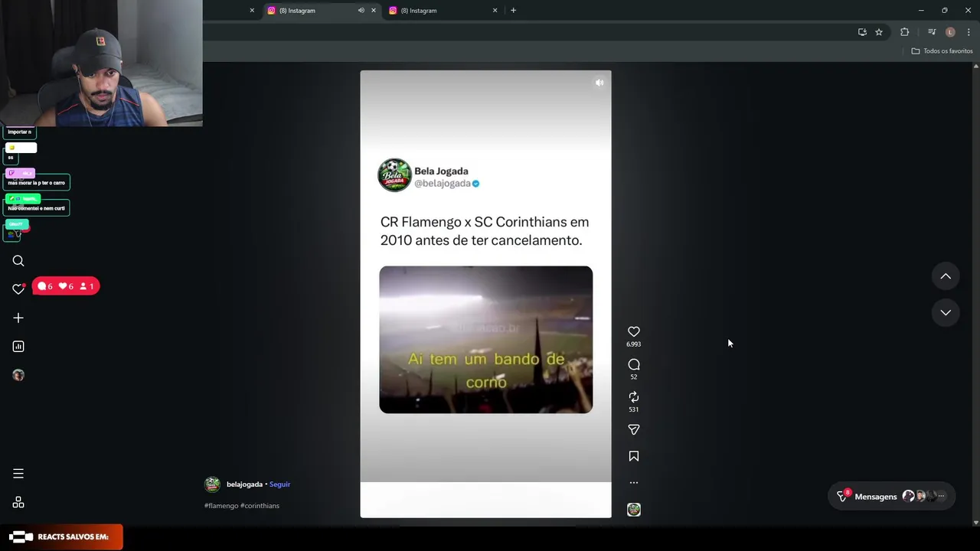Open a new browser tab with plus
980x551 pixels.
click(513, 11)
